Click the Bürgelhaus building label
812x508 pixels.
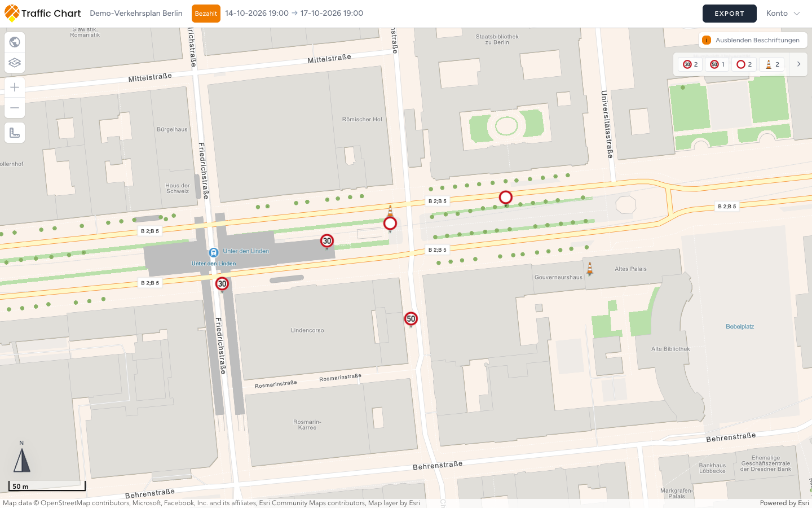point(172,129)
